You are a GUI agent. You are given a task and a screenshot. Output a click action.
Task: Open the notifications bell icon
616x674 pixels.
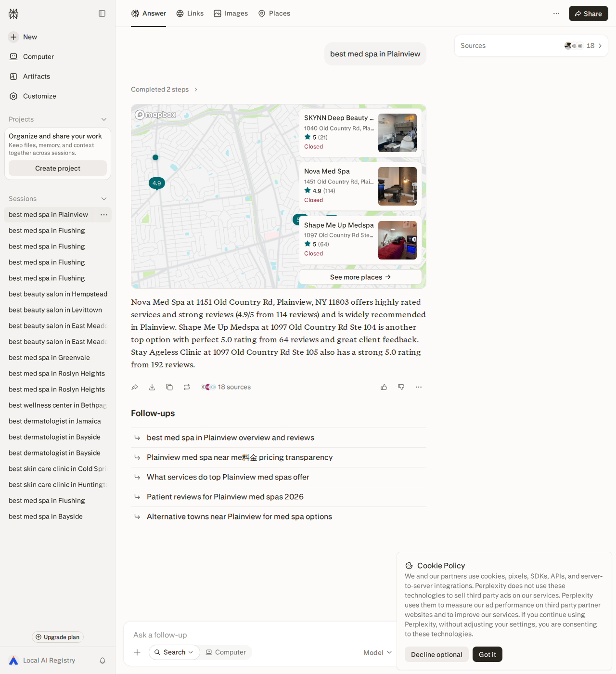(103, 661)
